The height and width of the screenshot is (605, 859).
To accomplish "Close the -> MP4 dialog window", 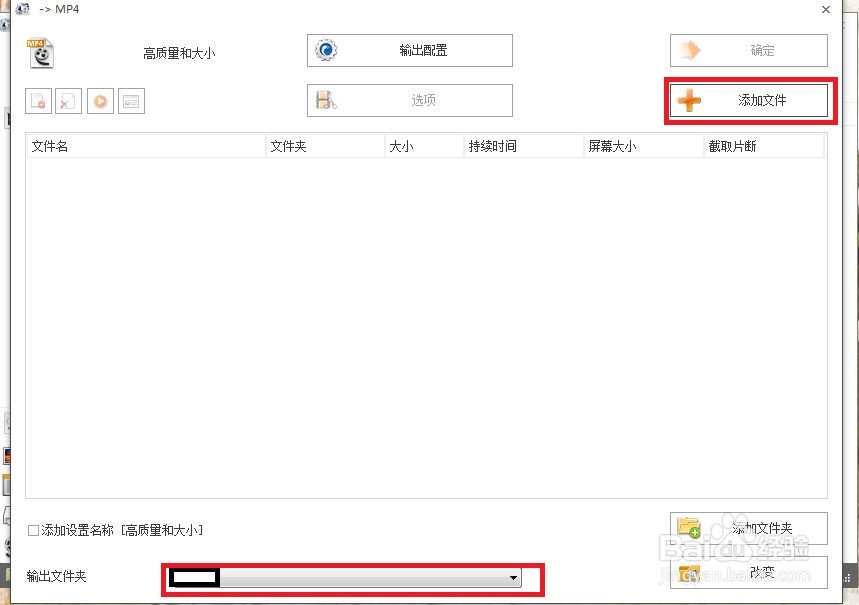I will click(826, 9).
